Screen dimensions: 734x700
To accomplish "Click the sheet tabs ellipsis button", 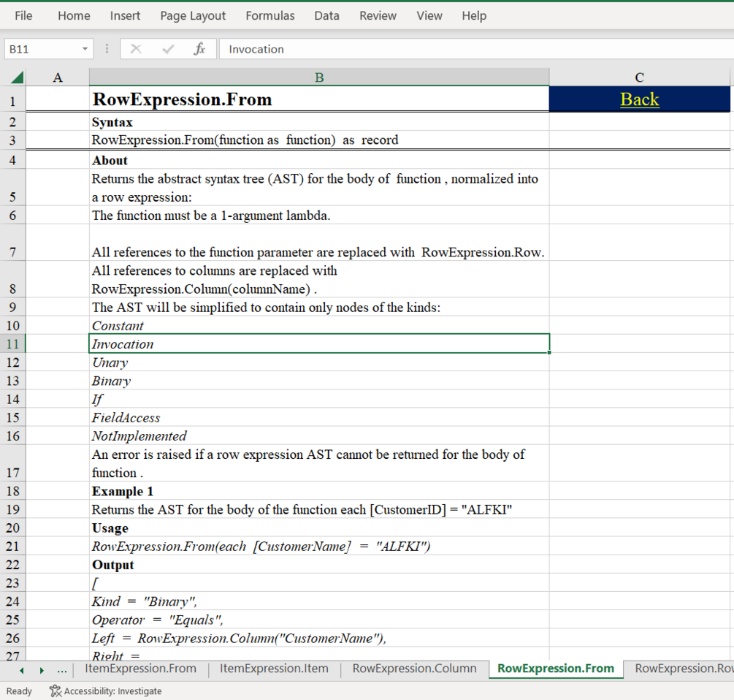I will point(62,670).
